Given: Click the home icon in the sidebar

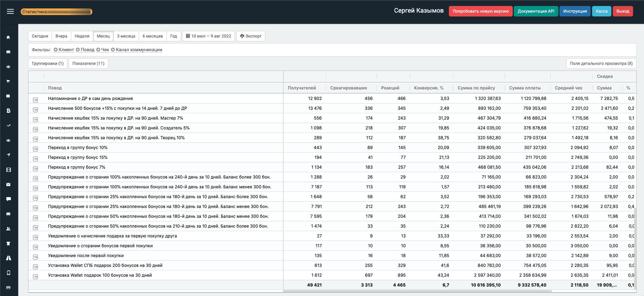Looking at the screenshot, I should click(x=8, y=38).
